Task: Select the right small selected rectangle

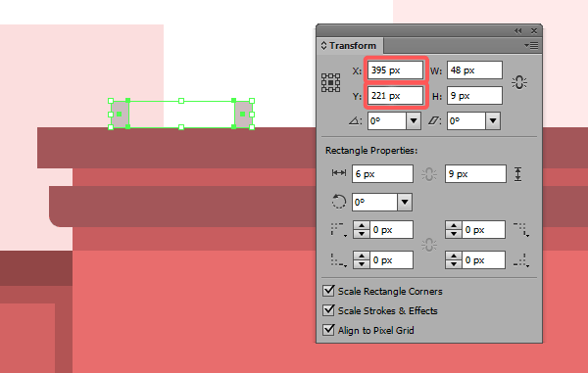Action: pos(243,115)
